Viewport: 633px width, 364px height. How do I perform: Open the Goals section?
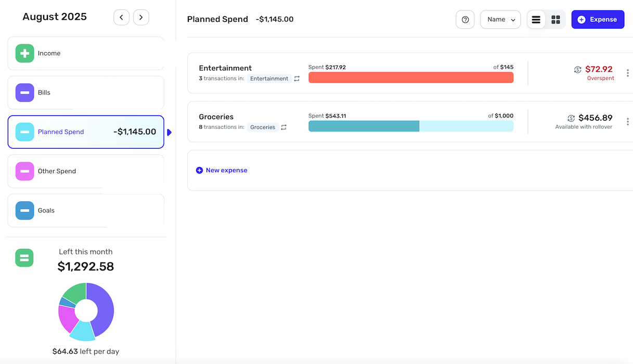pos(86,211)
